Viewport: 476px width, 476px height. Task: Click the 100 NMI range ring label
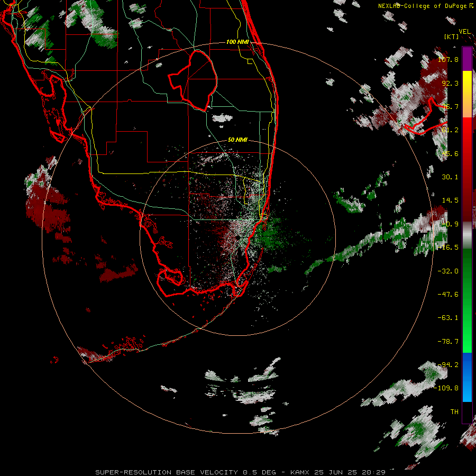(237, 42)
